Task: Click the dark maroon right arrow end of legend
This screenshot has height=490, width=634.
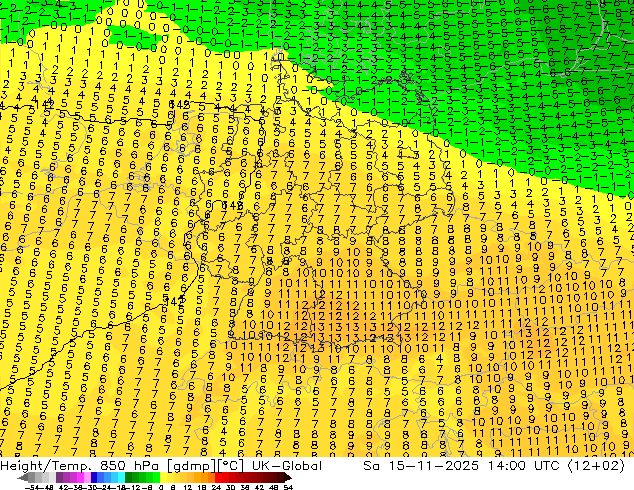Action: pyautogui.click(x=287, y=478)
